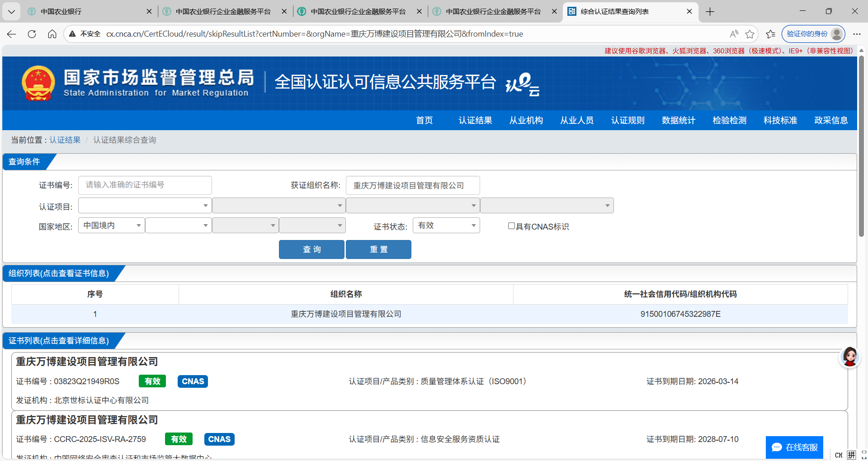Expand the 中国境内 country dropdown

pyautogui.click(x=112, y=226)
